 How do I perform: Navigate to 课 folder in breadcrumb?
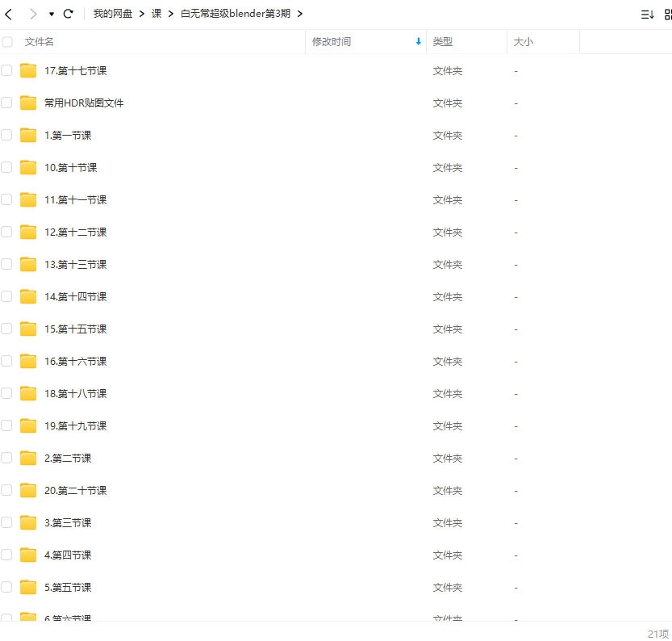(156, 14)
